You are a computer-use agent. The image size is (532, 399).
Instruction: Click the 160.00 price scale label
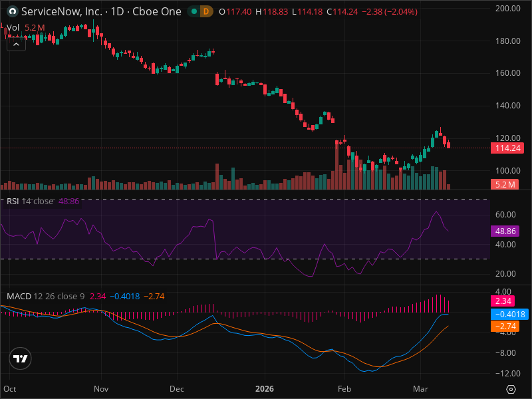[x=507, y=73]
